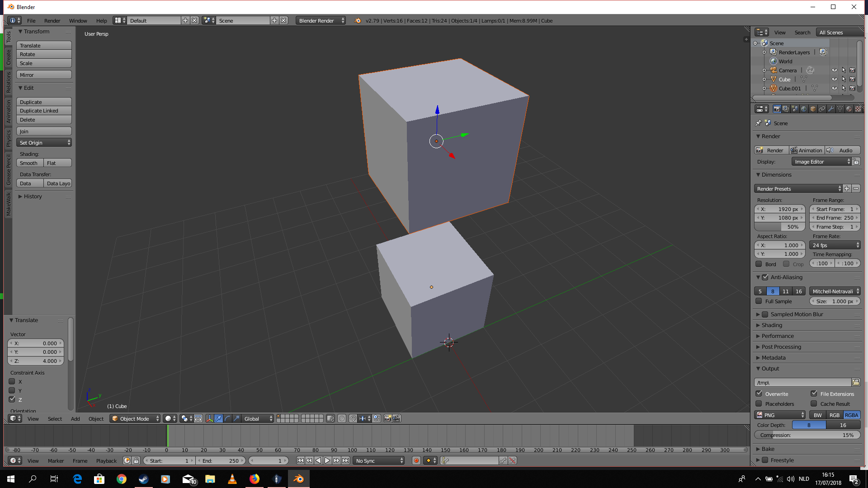Open the Blender Render engine dropdown
The image size is (868, 488).
coord(321,20)
